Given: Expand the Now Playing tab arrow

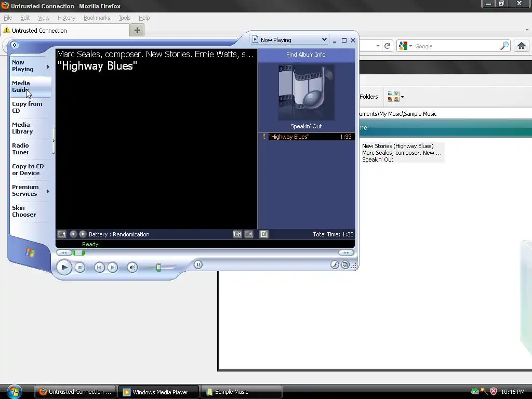Looking at the screenshot, I should click(48, 67).
